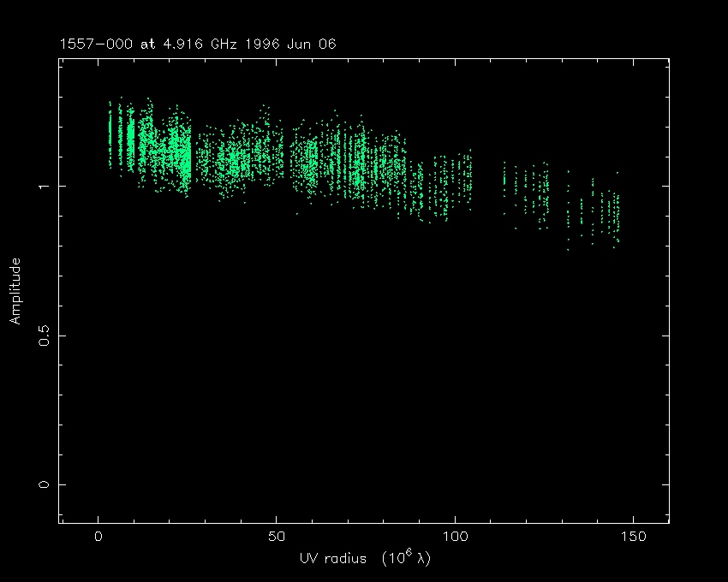Click the leftmost green data column near UV radius 3
The height and width of the screenshot is (582, 728).
click(x=110, y=133)
